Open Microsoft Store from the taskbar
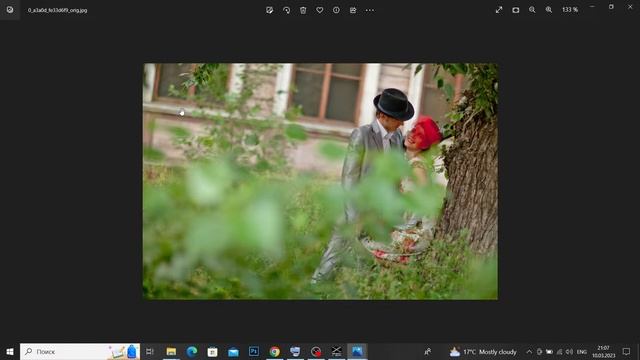640x360 pixels. coord(212,351)
